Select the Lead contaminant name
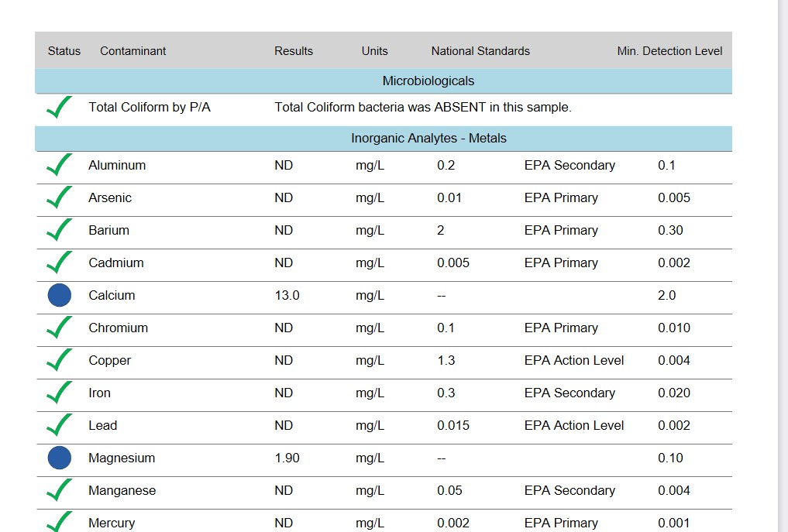Image resolution: width=788 pixels, height=532 pixels. tap(102, 425)
